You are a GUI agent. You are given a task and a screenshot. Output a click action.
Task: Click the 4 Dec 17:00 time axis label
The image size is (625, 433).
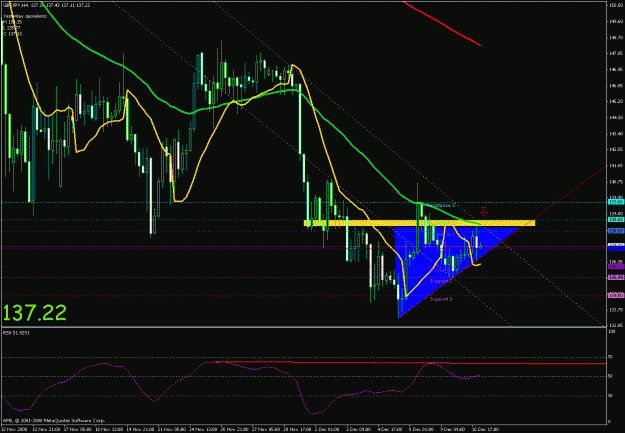(x=389, y=429)
